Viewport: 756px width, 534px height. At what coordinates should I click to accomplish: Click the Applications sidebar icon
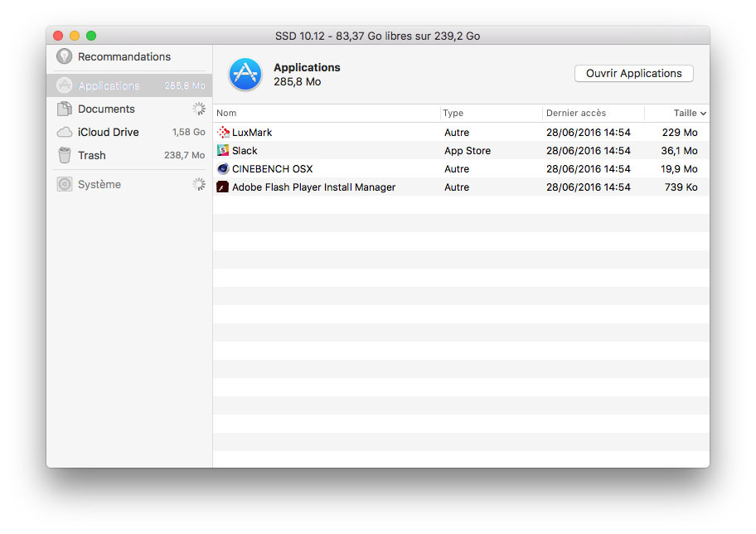[64, 85]
